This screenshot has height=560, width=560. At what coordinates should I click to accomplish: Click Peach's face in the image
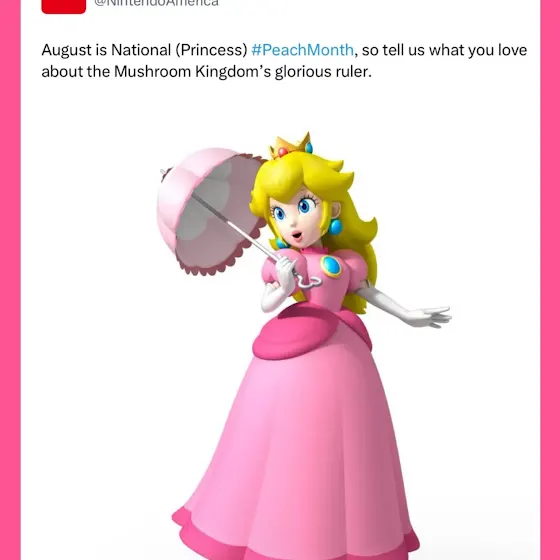(x=296, y=218)
